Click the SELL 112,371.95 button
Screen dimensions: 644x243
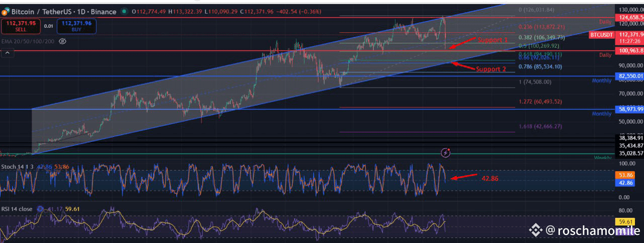(x=20, y=26)
